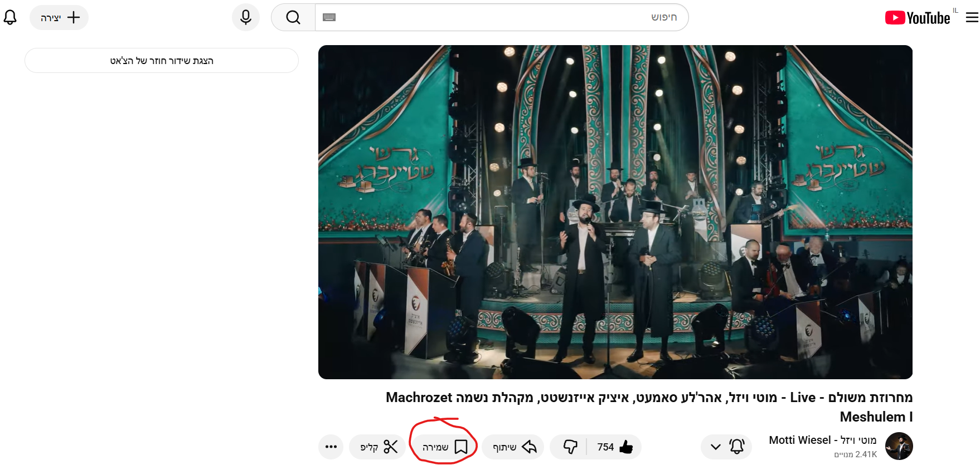Dislike the video with thumbs-down button

coord(570,447)
